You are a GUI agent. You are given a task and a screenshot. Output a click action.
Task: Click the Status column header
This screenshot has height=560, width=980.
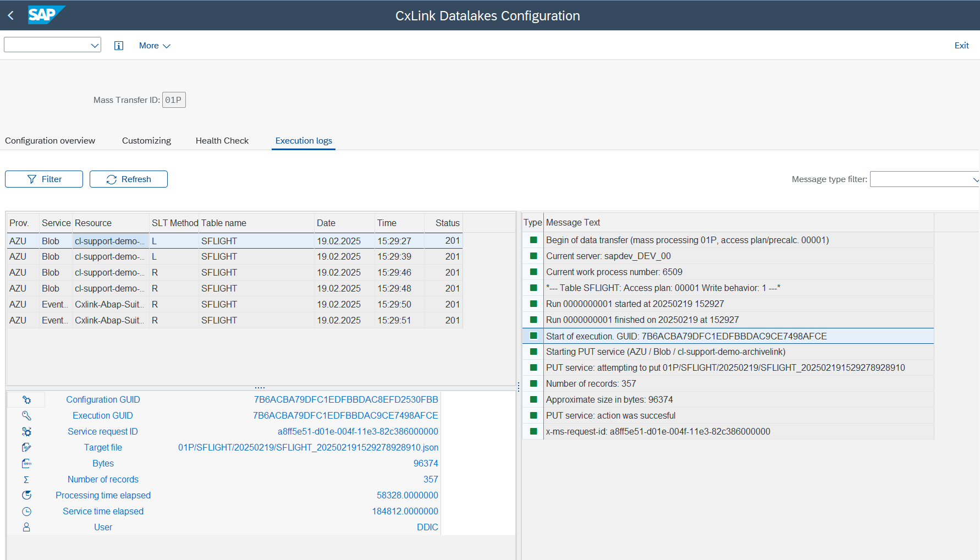443,223
